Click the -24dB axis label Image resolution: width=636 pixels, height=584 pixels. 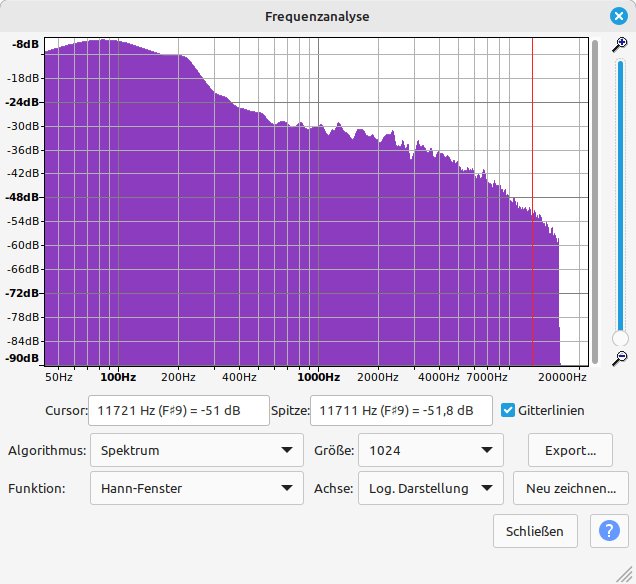coord(22,102)
